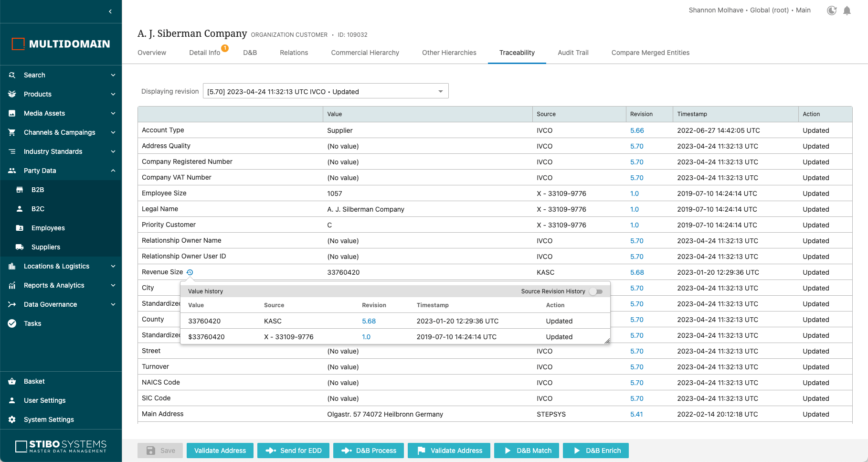
Task: Click the B2B store icon
Action: (x=20, y=190)
